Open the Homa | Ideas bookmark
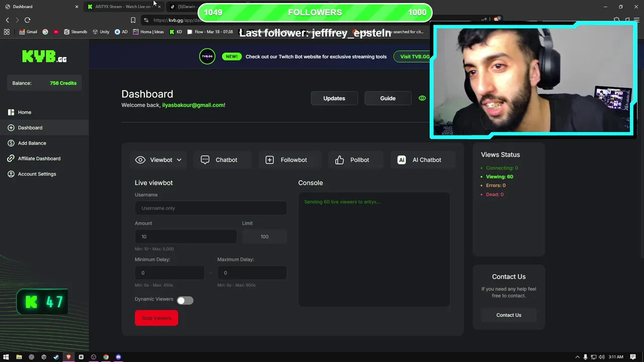This screenshot has height=362, width=644. (x=148, y=32)
